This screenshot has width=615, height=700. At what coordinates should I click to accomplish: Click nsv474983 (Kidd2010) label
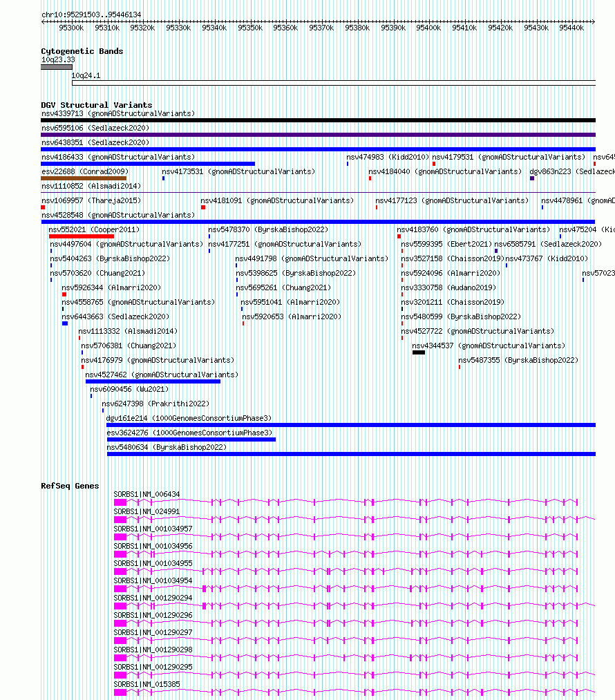pyautogui.click(x=388, y=157)
